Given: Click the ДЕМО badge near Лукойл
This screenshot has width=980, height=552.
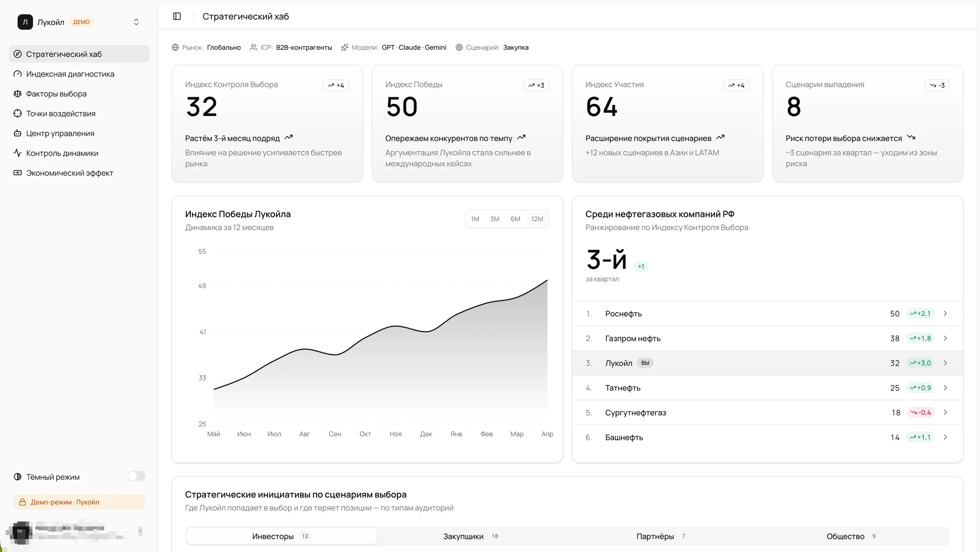Looking at the screenshot, I should (x=81, y=22).
